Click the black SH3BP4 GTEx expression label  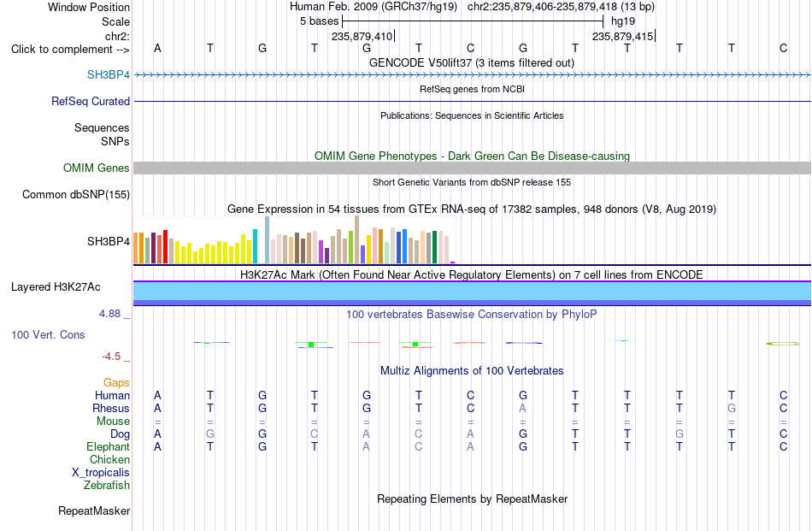109,241
